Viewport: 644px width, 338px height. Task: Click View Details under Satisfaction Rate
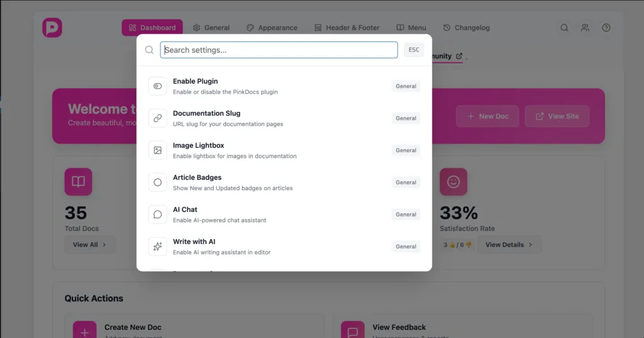pos(509,245)
